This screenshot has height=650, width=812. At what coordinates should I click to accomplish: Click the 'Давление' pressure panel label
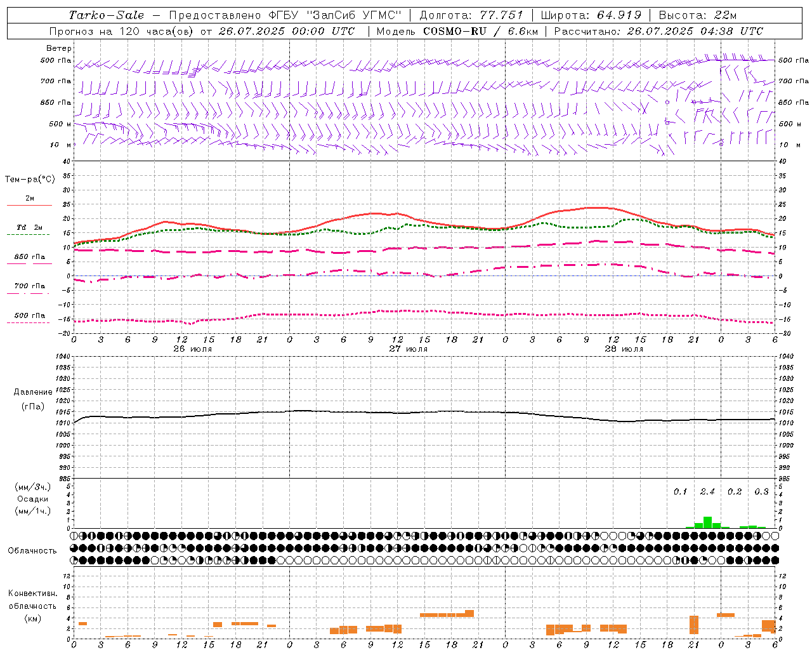pos(33,392)
